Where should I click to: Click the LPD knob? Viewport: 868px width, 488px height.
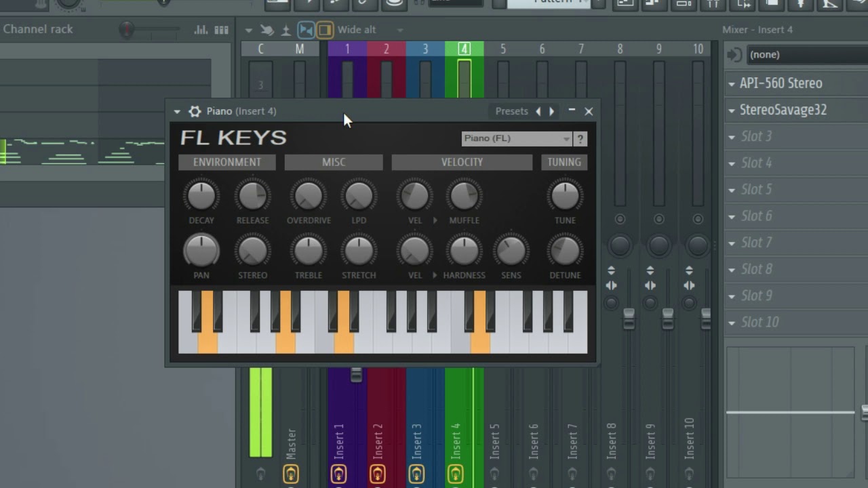[x=359, y=196]
